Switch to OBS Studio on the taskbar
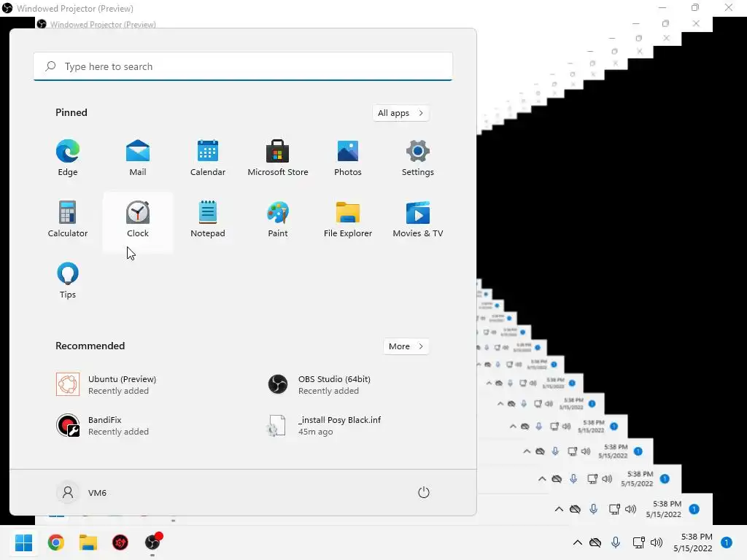The image size is (747, 560). click(153, 542)
